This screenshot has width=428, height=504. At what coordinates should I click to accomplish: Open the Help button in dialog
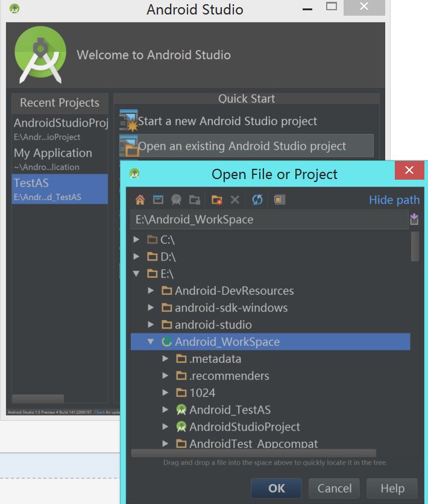(x=392, y=488)
